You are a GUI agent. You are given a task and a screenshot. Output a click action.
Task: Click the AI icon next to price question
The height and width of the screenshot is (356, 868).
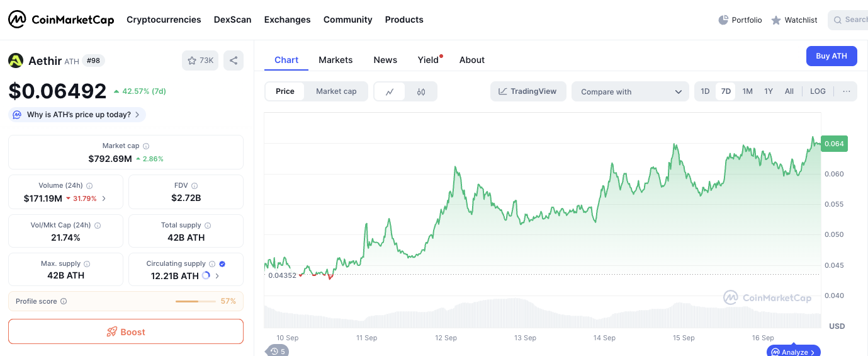(17, 115)
